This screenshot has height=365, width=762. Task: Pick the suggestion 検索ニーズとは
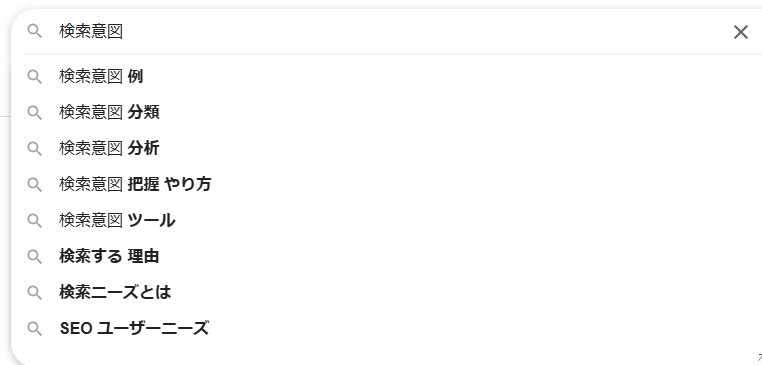pyautogui.click(x=386, y=293)
